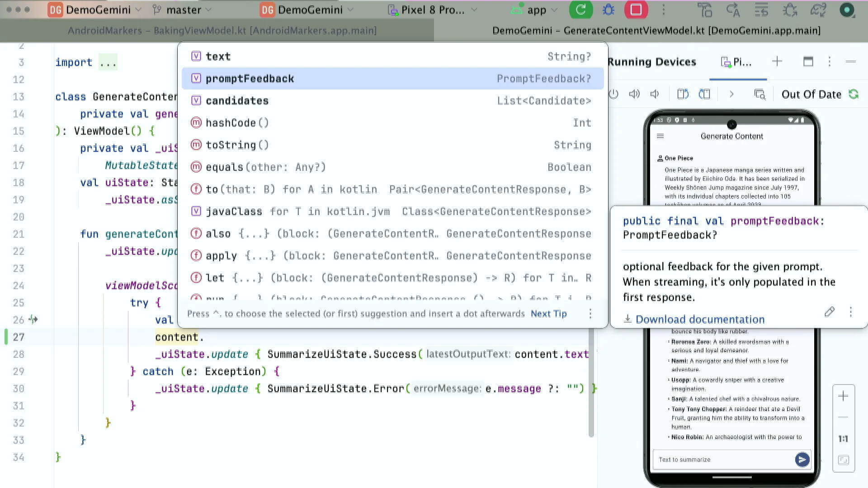Choose the candidates completion suggestion
The height and width of the screenshot is (488, 868).
tap(392, 101)
